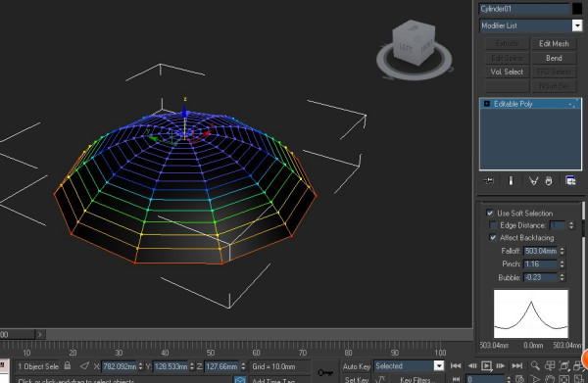This screenshot has width=588, height=383.
Task: Select the Zoom magnifier tool
Action: coord(535,365)
